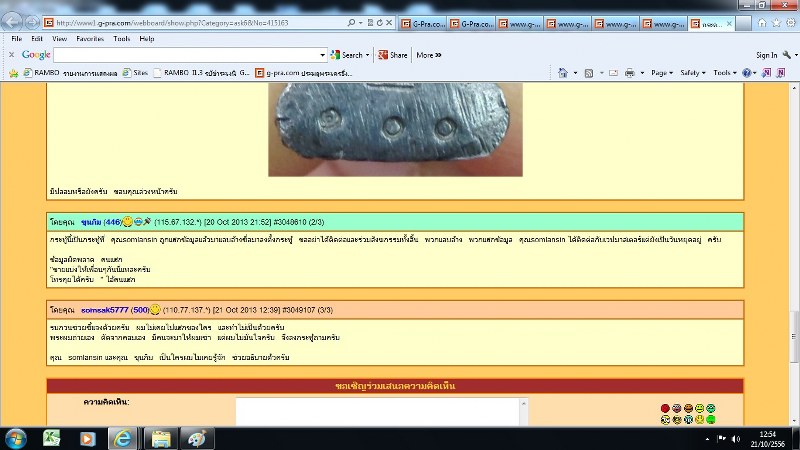Viewport: 800px width, 450px height.
Task: Open the Google search box dropdown arrow
Action: tap(322, 55)
